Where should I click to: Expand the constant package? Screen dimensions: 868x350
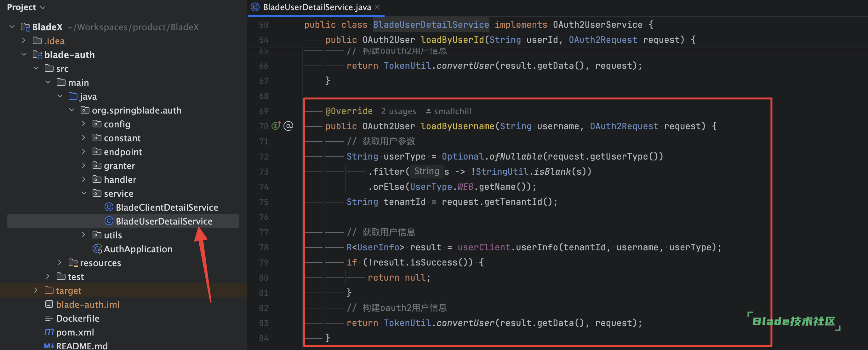[x=84, y=137]
